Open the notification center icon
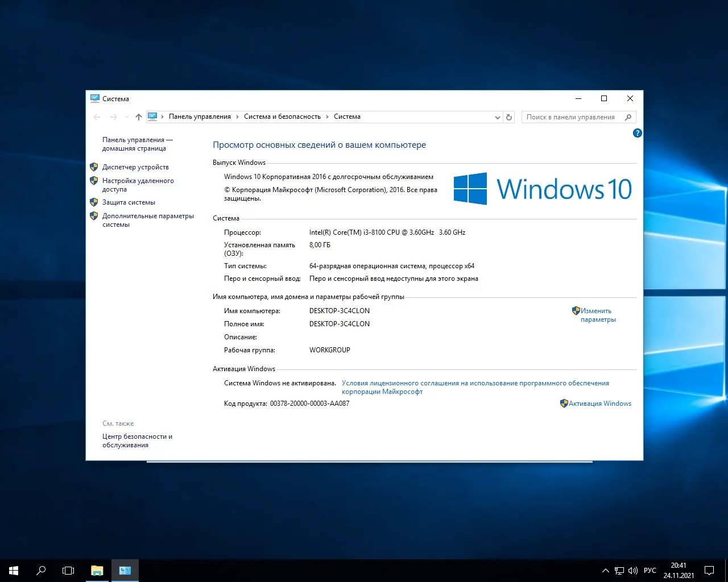This screenshot has height=582, width=728. (x=709, y=570)
